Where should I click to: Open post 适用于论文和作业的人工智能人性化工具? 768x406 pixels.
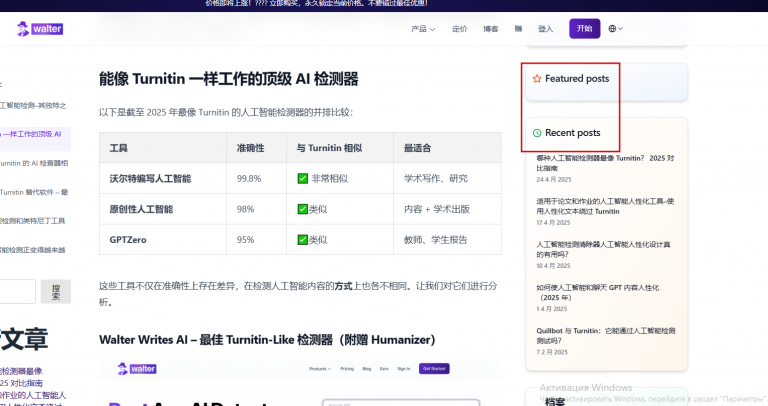click(605, 206)
